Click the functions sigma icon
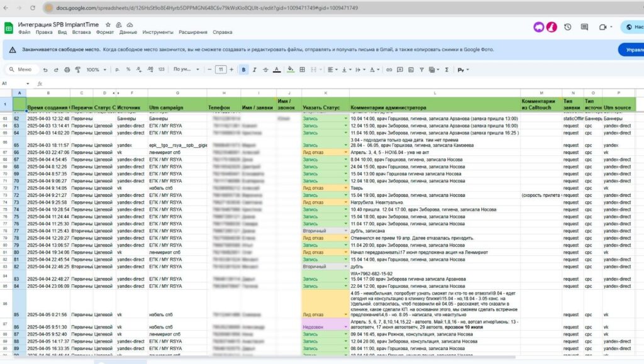 point(447,70)
